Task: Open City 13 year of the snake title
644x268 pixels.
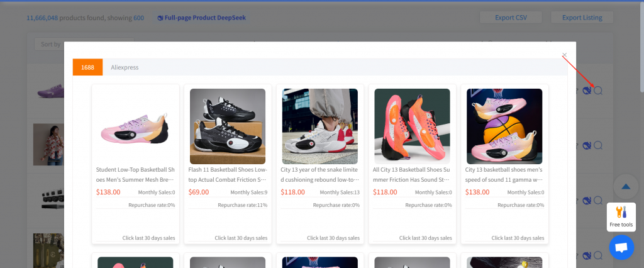Action: 320,175
